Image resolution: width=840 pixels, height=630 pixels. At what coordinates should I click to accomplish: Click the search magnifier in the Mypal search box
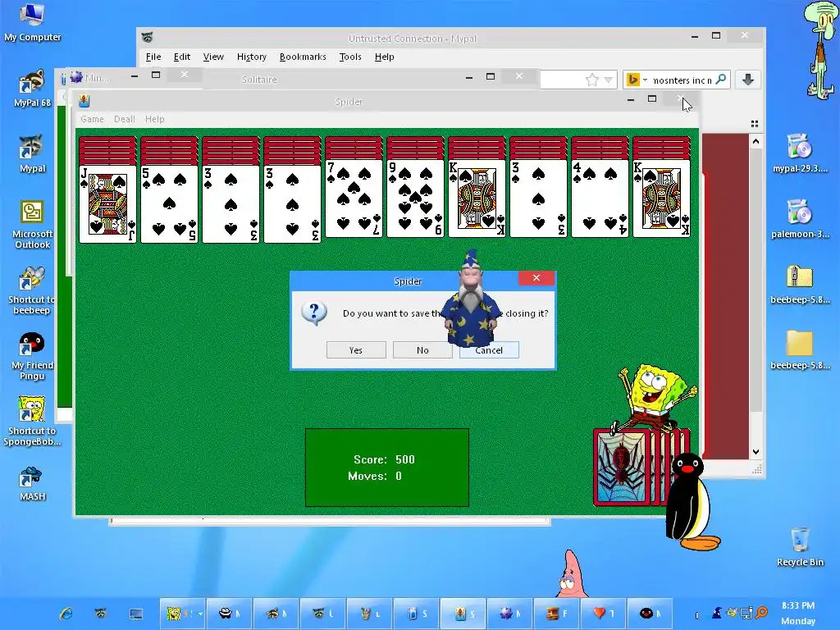(x=721, y=80)
